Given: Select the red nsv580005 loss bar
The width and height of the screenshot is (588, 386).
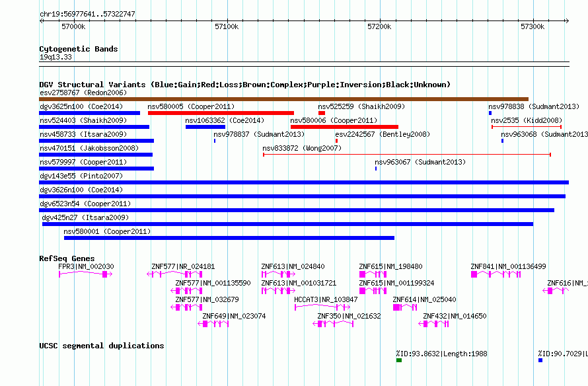Looking at the screenshot, I should click(221, 113).
